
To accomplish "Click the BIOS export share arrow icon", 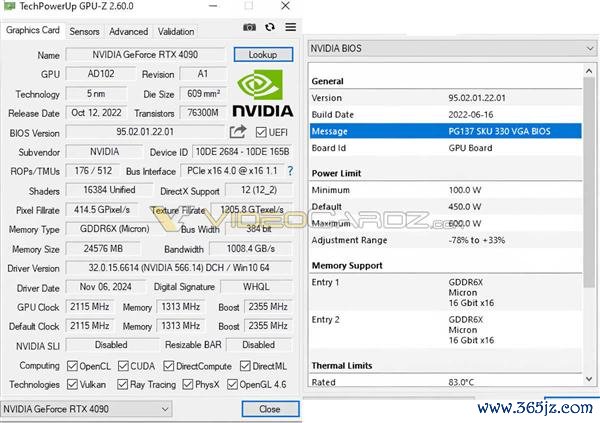I will [x=238, y=132].
